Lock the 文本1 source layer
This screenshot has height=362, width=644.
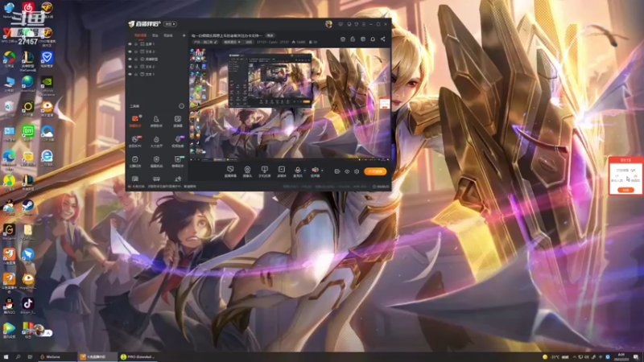point(136,74)
